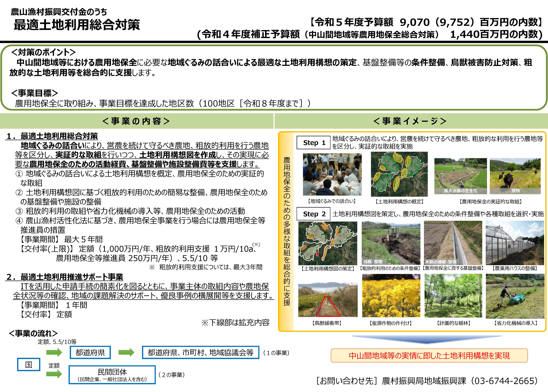Viewport: 548px width, 392px height.
Task: Click the 都道府県、市町村、地域協議会等 box
Action: pyautogui.click(x=201, y=352)
